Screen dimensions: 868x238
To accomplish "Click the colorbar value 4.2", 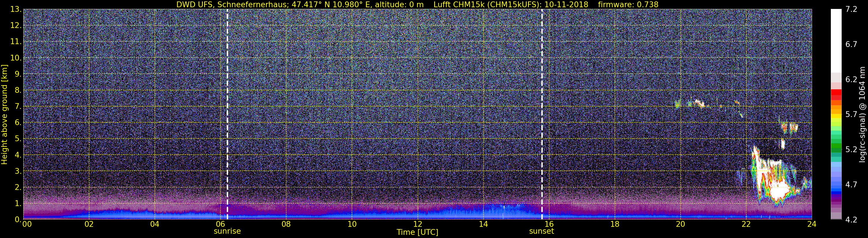I will pos(851,220).
